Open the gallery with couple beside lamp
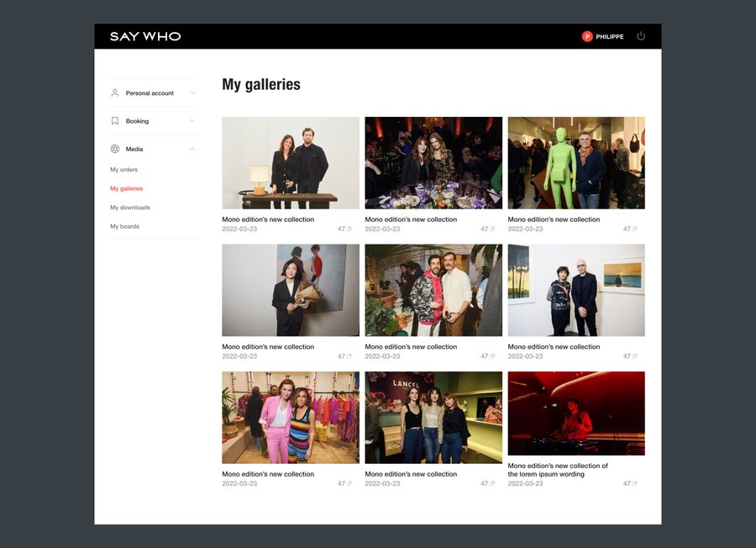This screenshot has height=548, width=756. 291,163
